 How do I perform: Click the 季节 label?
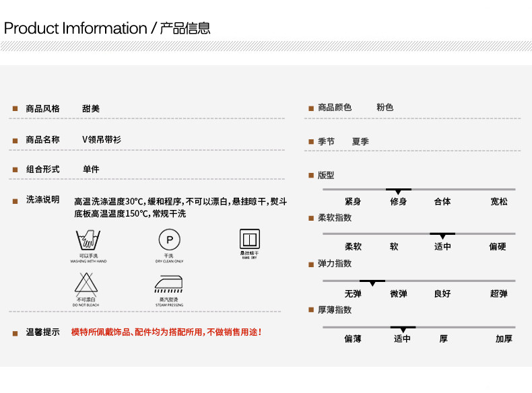coord(326,141)
